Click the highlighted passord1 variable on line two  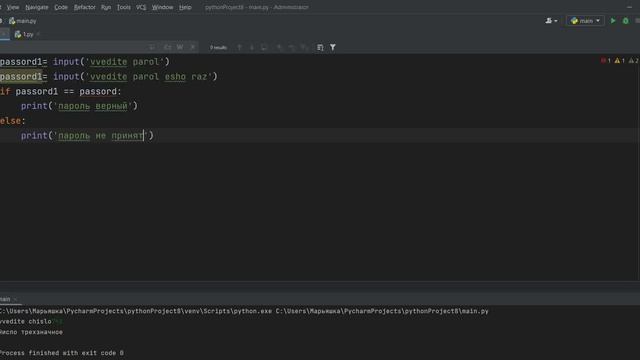coord(21,77)
